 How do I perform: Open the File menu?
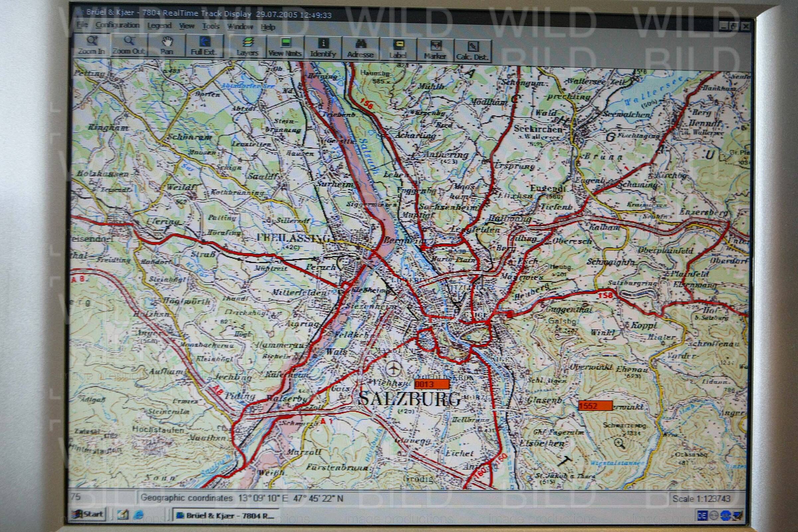point(82,25)
